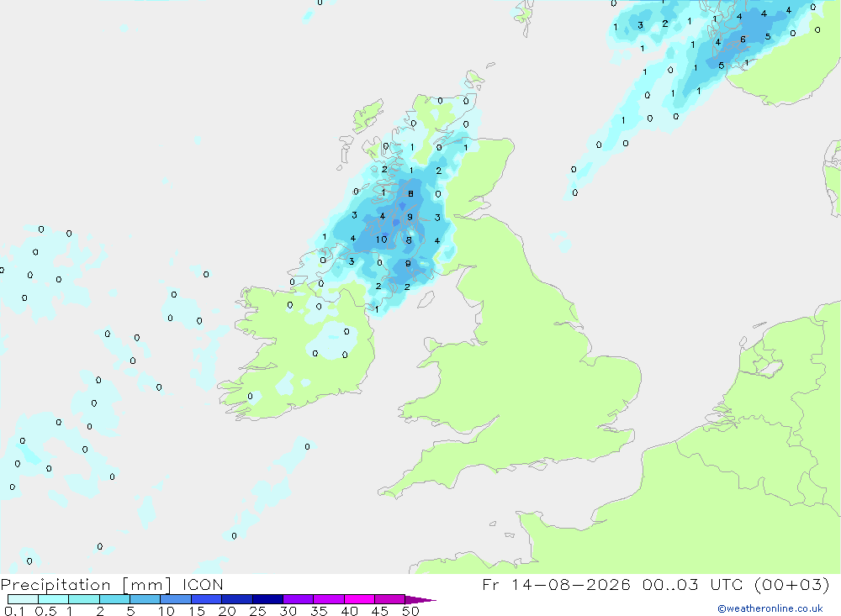Click the "45" legend scale label
The image size is (841, 616).
point(380,611)
